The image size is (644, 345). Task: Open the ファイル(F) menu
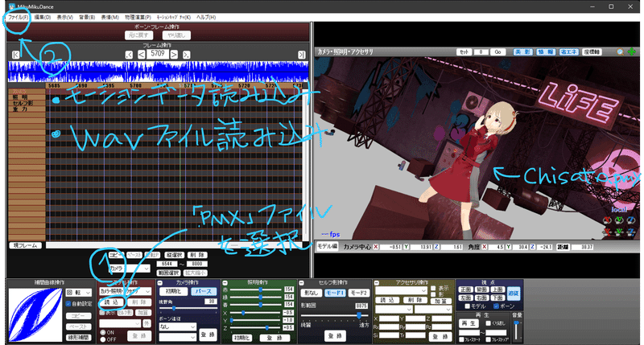pyautogui.click(x=18, y=17)
